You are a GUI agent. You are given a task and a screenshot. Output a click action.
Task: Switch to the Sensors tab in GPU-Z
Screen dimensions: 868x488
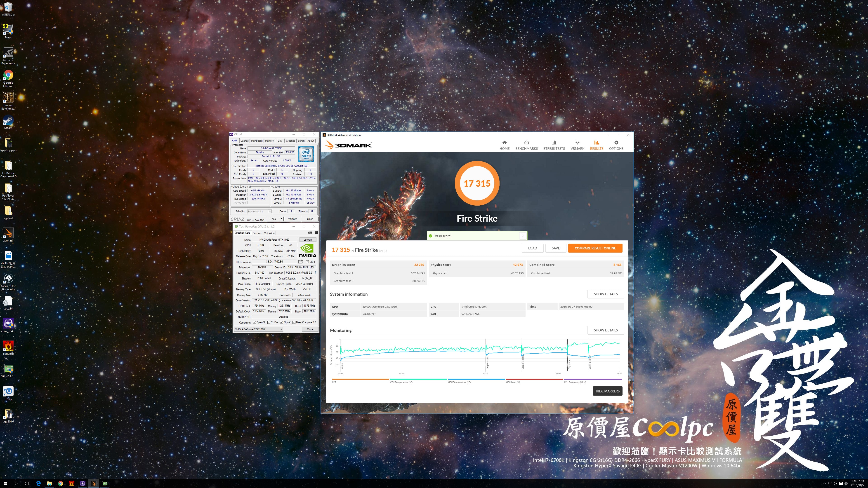point(257,233)
